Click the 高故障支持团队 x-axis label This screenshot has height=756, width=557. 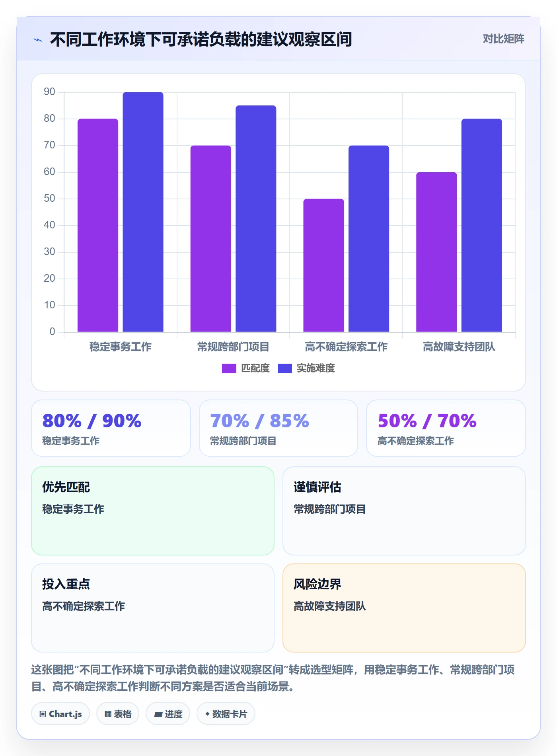[x=459, y=347]
